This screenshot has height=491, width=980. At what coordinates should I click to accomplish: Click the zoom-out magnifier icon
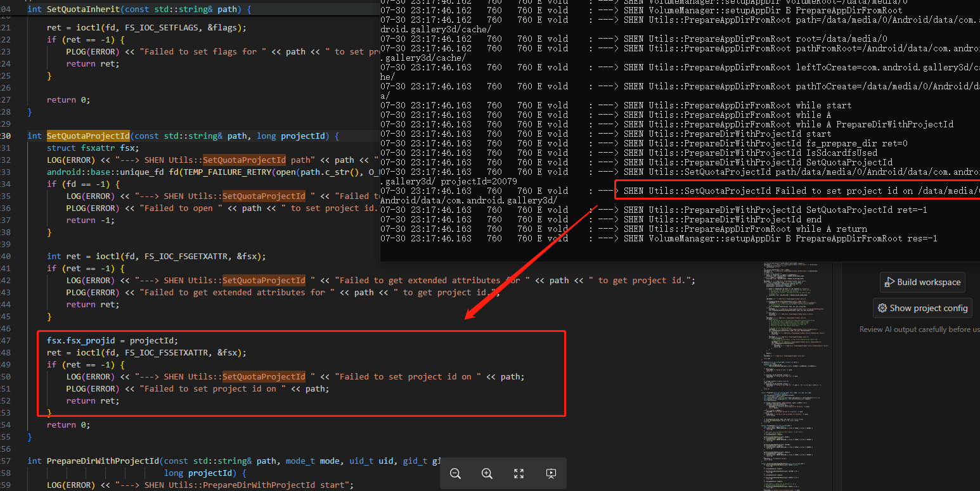(455, 473)
